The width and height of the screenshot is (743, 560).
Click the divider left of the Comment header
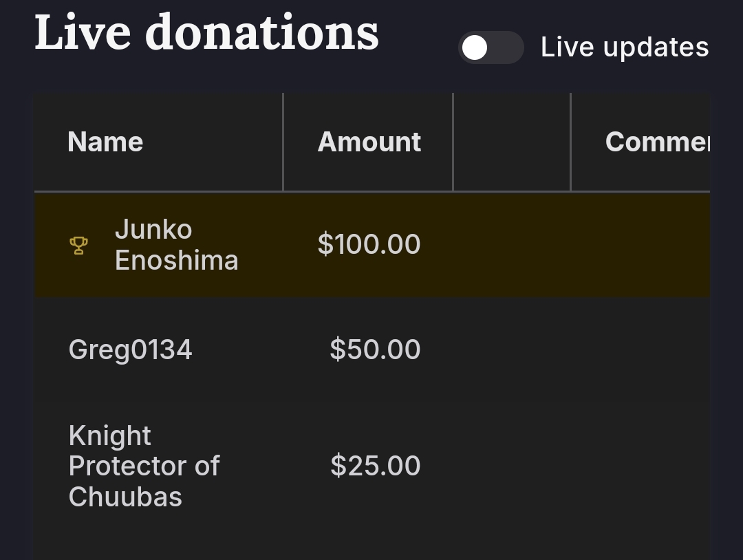tap(570, 142)
